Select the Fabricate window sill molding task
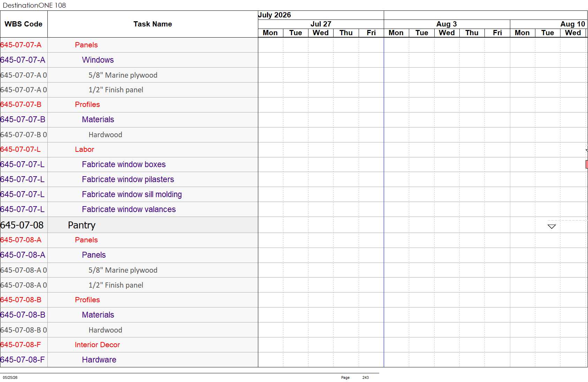588x382 pixels. [x=132, y=194]
